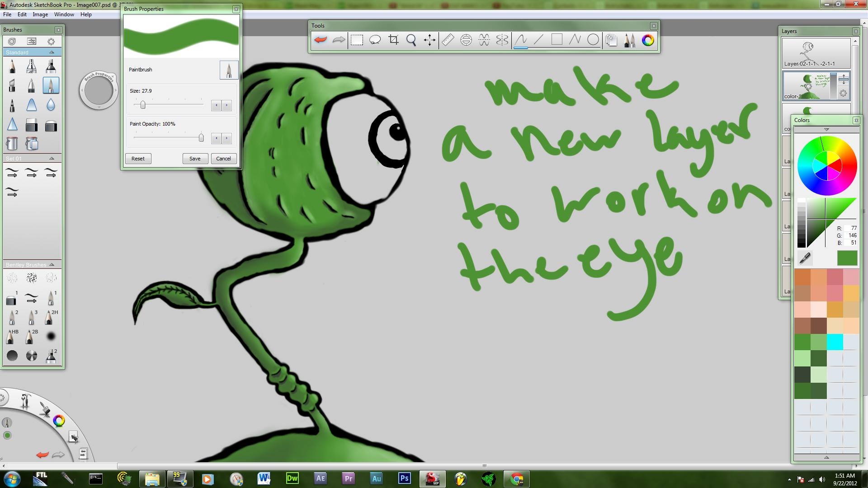Select the Hard Eraser brush
The image size is (868, 488).
31,125
